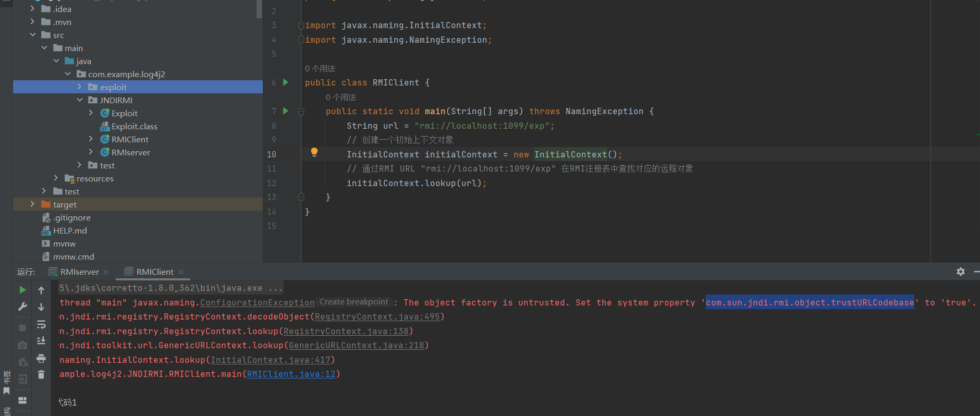Toggle code folding at main method line

click(301, 112)
